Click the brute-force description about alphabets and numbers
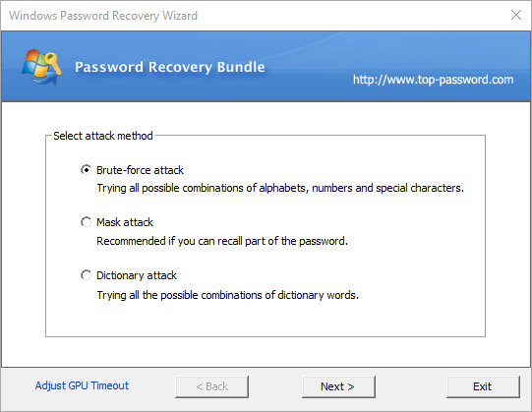Image resolution: width=532 pixels, height=412 pixels. 280,188
